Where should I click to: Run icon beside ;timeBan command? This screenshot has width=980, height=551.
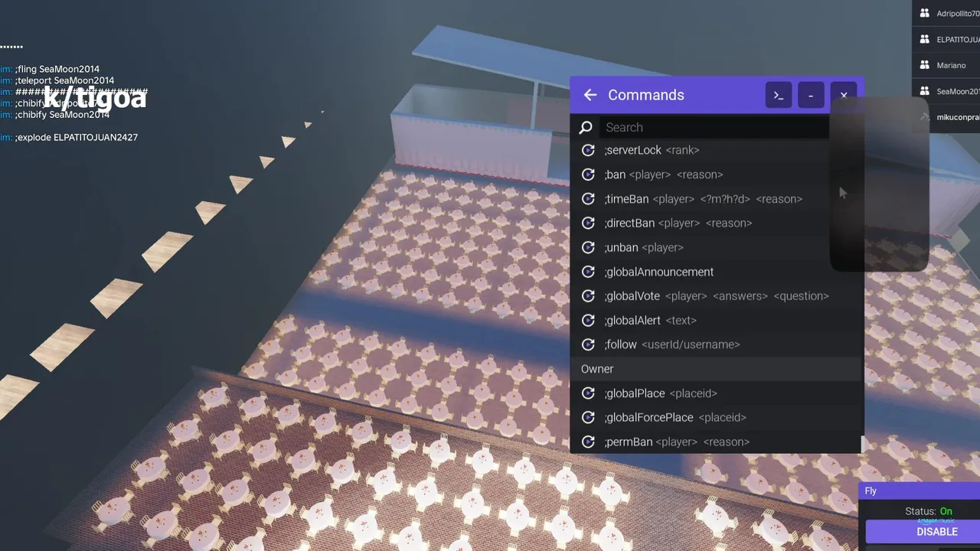588,199
